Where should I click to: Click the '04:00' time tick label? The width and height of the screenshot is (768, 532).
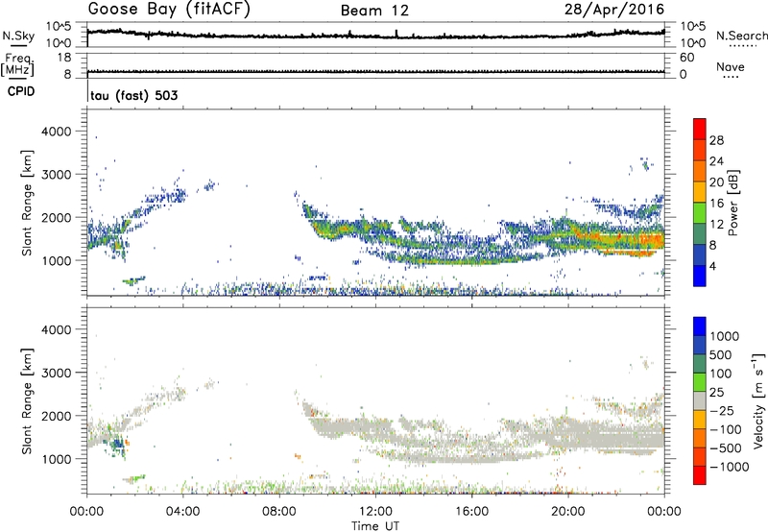click(182, 512)
